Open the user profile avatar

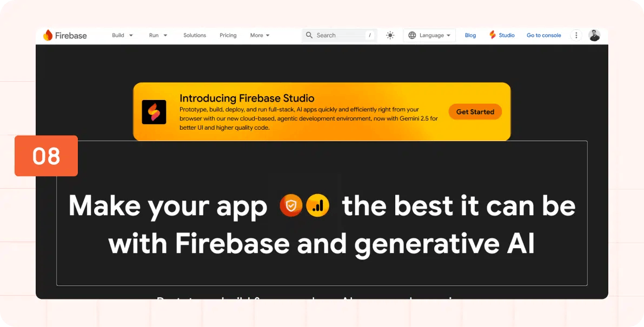(x=594, y=35)
